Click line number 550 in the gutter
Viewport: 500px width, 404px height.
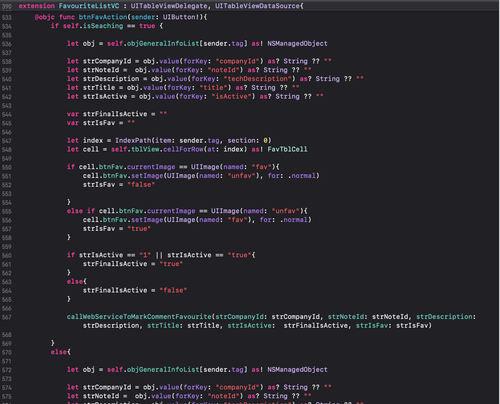tap(7, 167)
